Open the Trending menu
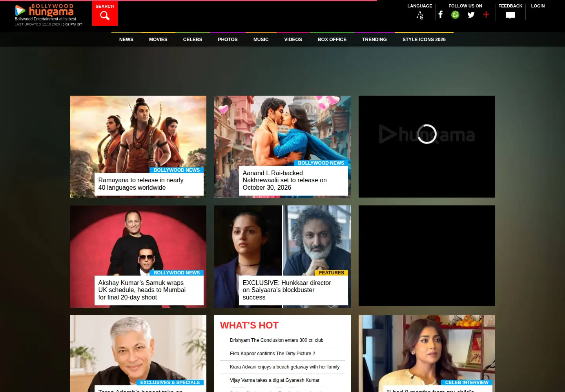565x392 pixels. 374,40
